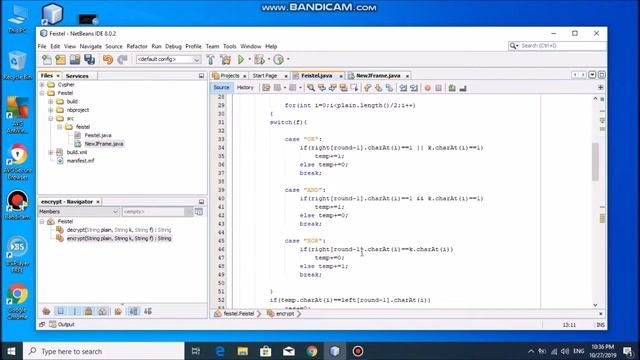This screenshot has height=360, width=640.
Task: Click the Shift Line Right icon
Action: [414, 88]
